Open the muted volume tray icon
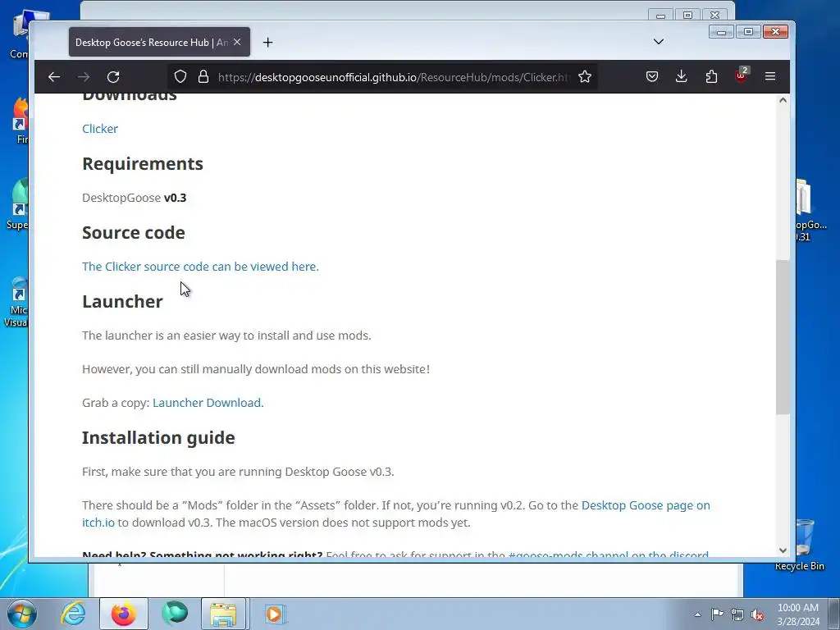 [757, 615]
